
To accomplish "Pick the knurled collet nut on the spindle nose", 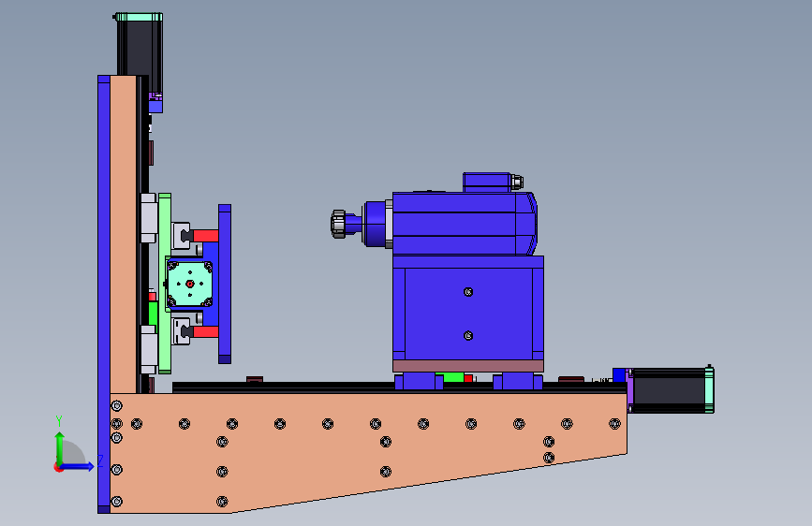I will [338, 224].
